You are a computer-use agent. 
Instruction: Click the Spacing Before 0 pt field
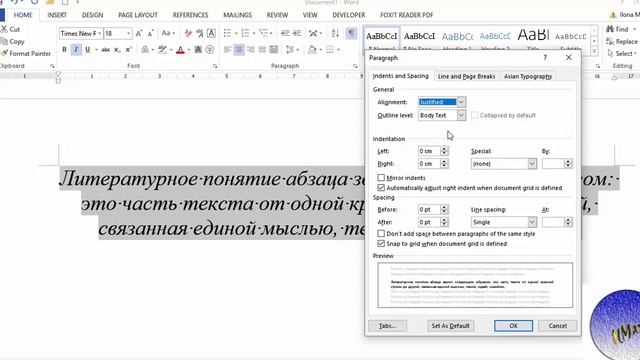(429, 209)
